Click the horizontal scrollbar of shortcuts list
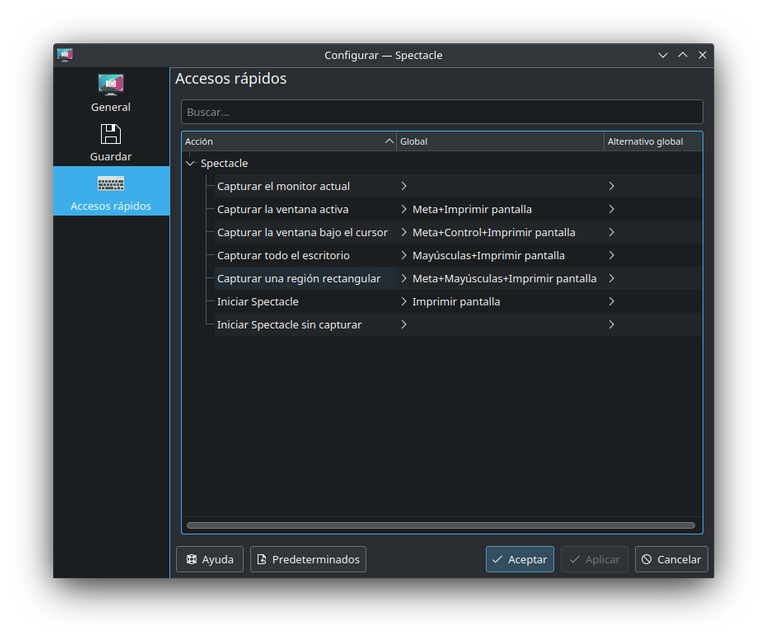768x642 pixels. (x=441, y=525)
